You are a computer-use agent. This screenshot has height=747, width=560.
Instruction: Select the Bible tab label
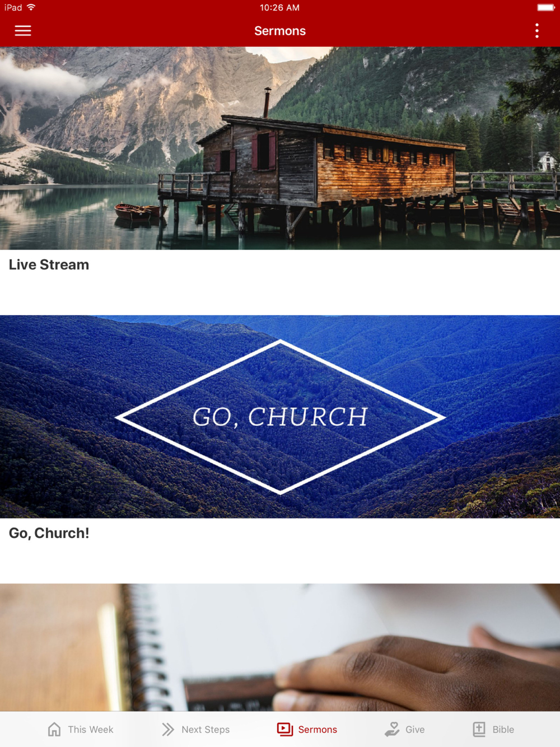coord(503,730)
